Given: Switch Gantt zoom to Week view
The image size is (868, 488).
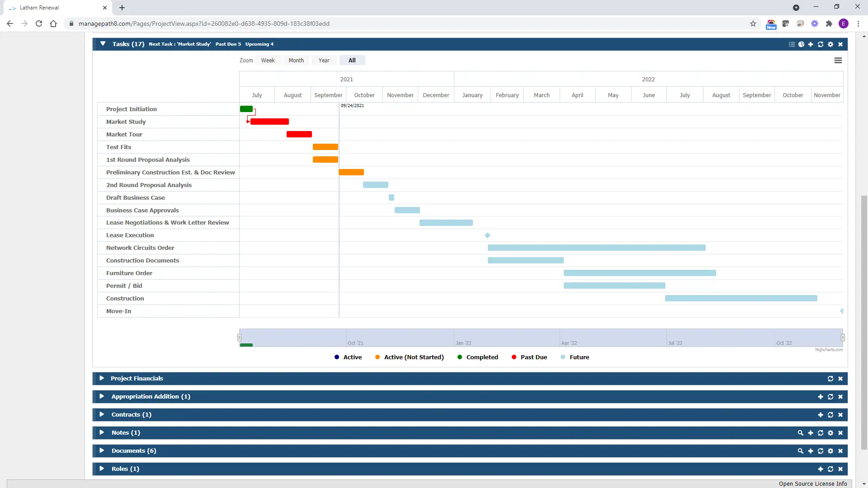Looking at the screenshot, I should click(268, 60).
